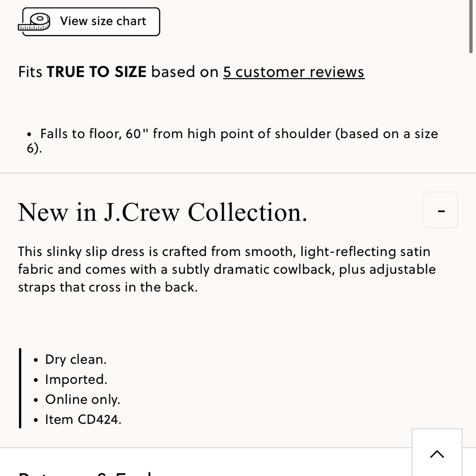Collapse the New in J.Crew Collection section

click(x=440, y=210)
